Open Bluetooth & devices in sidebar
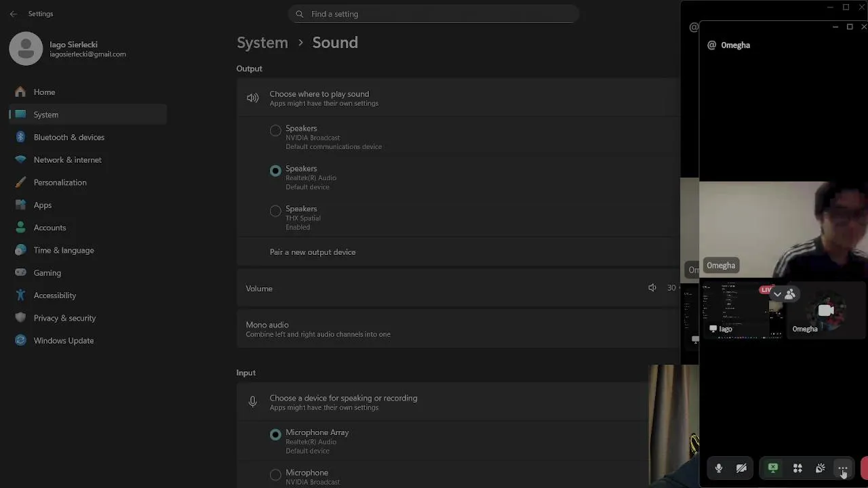 [68, 137]
